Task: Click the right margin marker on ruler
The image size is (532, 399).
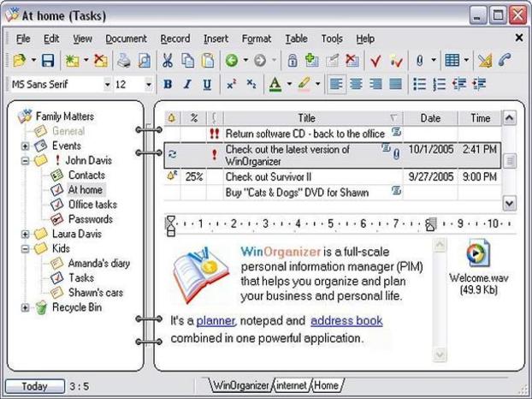Action: (430, 224)
